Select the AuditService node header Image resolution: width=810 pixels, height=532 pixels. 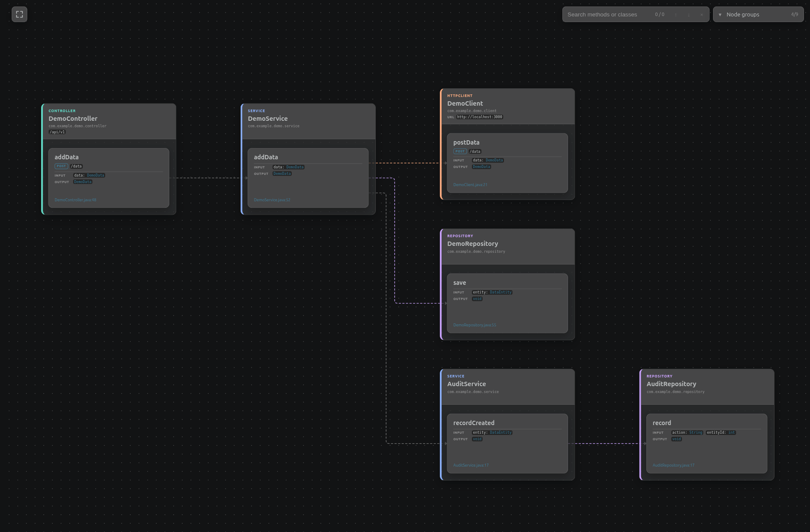508,387
